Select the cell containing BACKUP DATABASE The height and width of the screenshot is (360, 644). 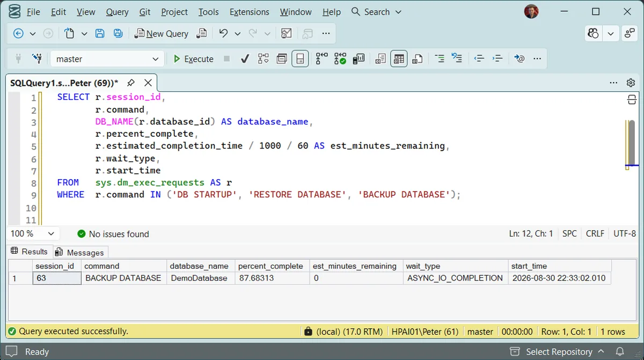tap(123, 278)
